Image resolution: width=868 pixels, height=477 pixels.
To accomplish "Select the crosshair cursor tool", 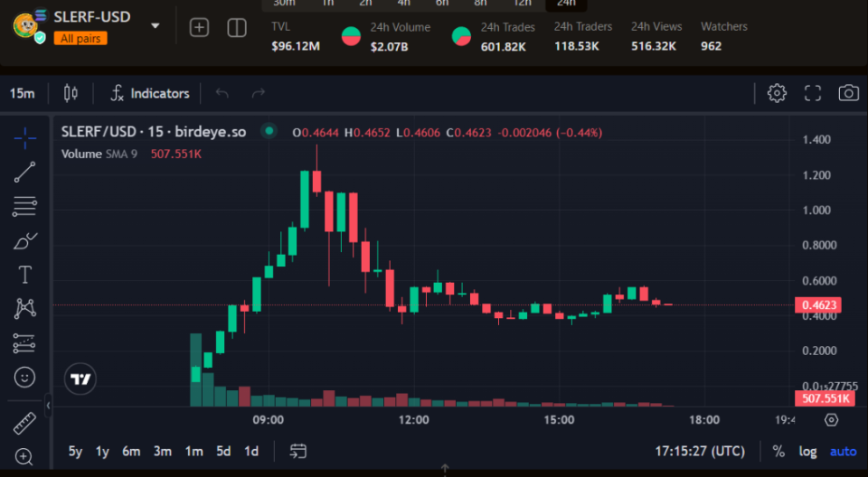I will [x=25, y=138].
